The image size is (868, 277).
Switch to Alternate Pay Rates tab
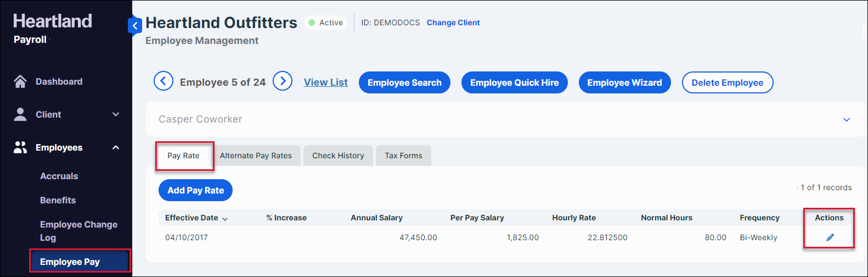pos(256,156)
